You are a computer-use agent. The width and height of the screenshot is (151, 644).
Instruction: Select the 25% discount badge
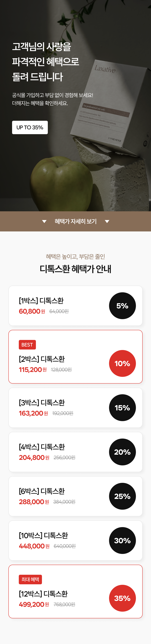(x=122, y=496)
